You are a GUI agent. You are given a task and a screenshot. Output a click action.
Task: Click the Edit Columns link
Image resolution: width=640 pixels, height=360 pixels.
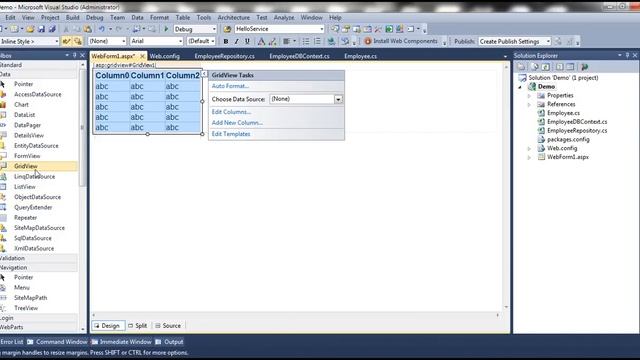231,112
